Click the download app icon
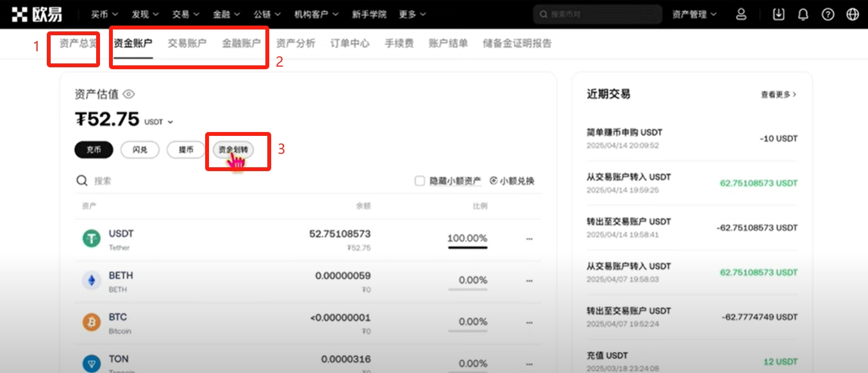The image size is (868, 373). 779,14
